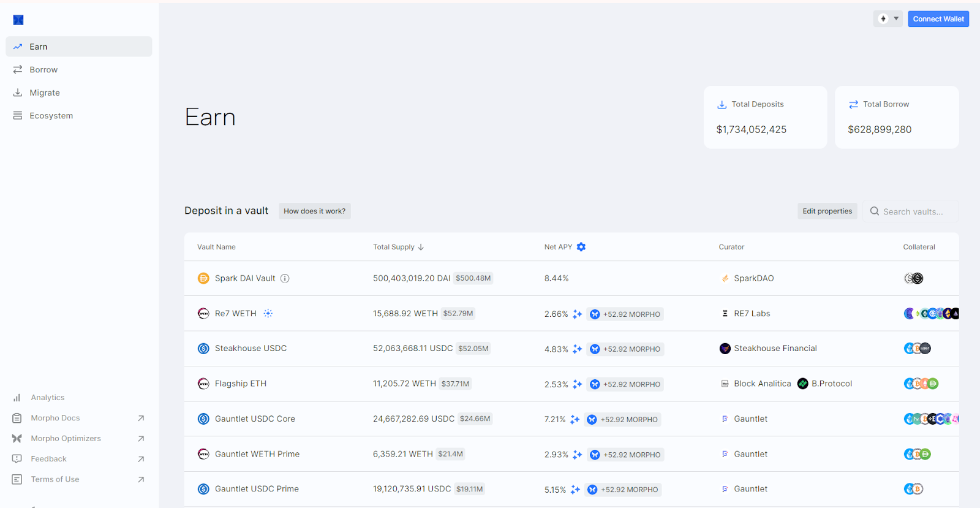
Task: Click the Connect Wallet button
Action: tap(938, 19)
